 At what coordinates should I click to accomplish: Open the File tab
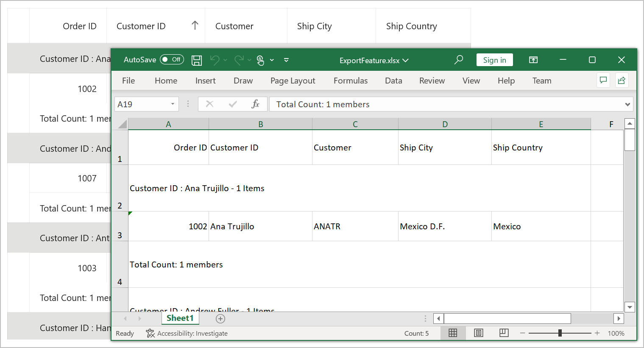tap(128, 81)
